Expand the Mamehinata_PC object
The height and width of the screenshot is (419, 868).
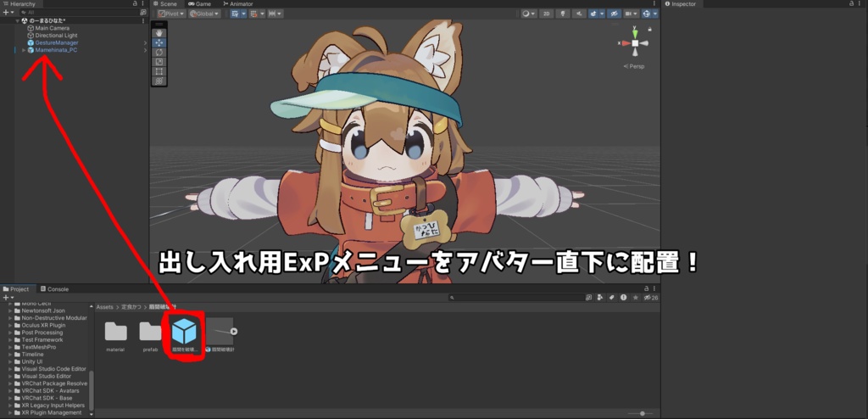[24, 50]
